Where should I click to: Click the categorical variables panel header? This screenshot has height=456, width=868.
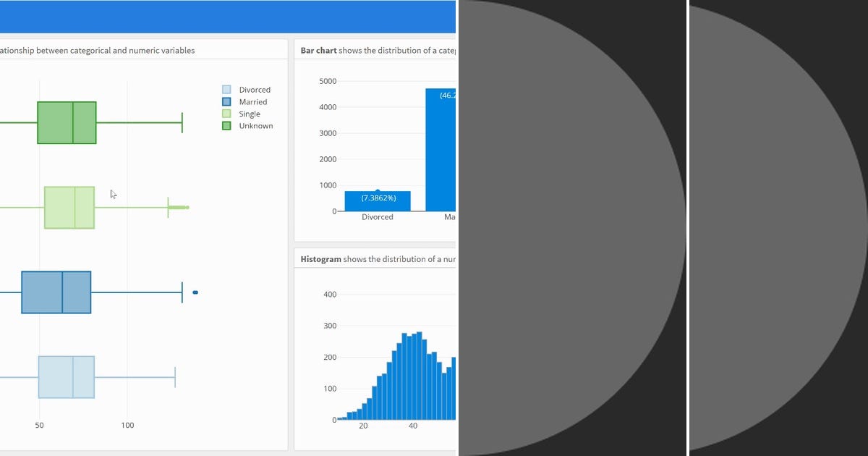click(x=97, y=50)
